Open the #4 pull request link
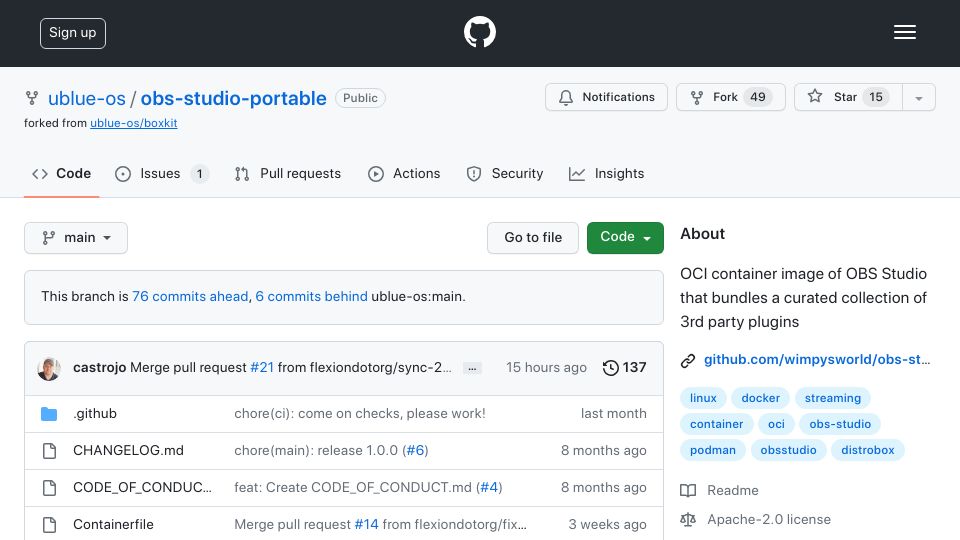960x540 pixels. 489,487
